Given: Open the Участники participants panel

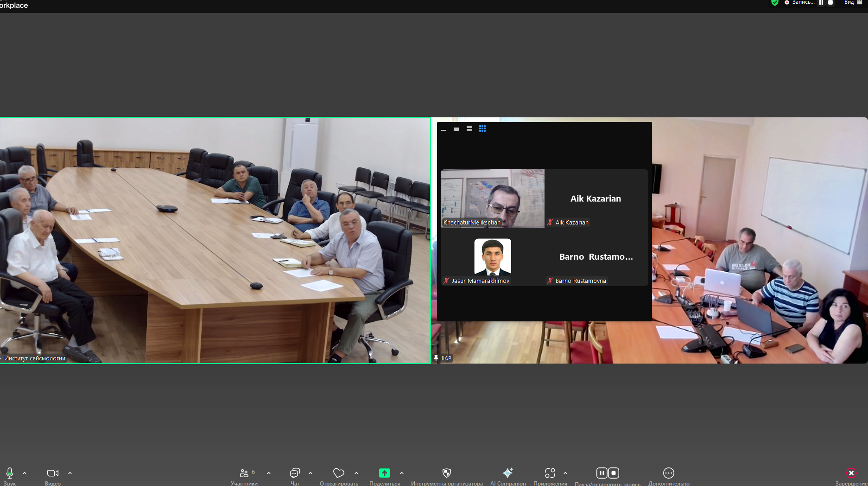Looking at the screenshot, I should click(x=244, y=473).
